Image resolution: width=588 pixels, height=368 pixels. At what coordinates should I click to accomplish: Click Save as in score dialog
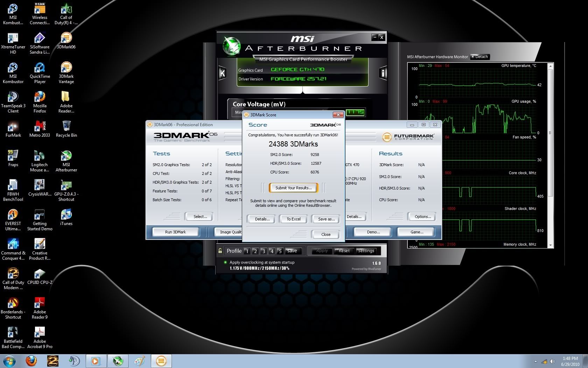click(x=326, y=219)
